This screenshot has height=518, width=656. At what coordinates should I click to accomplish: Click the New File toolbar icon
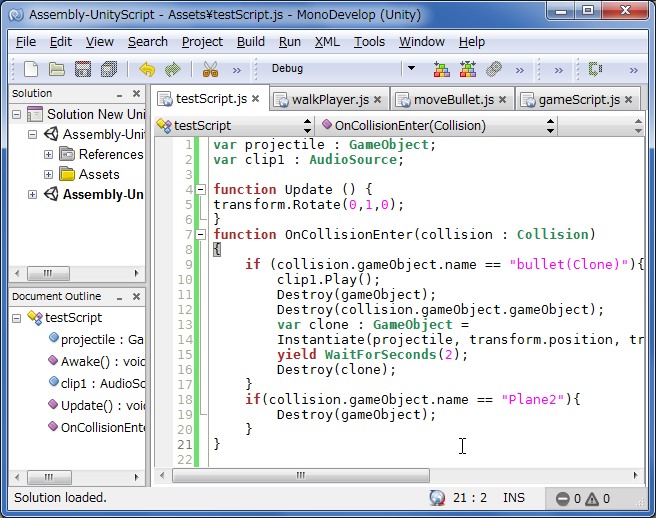tap(31, 69)
